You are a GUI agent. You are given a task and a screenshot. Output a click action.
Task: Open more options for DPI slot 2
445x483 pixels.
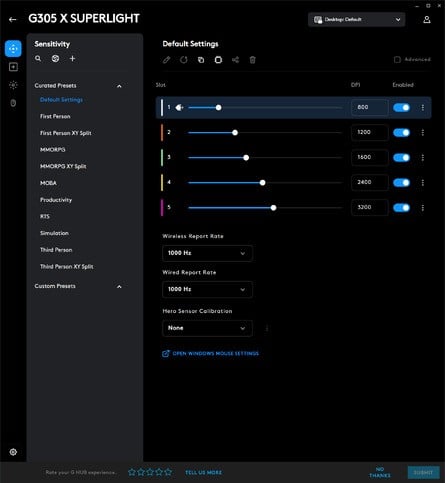(423, 133)
